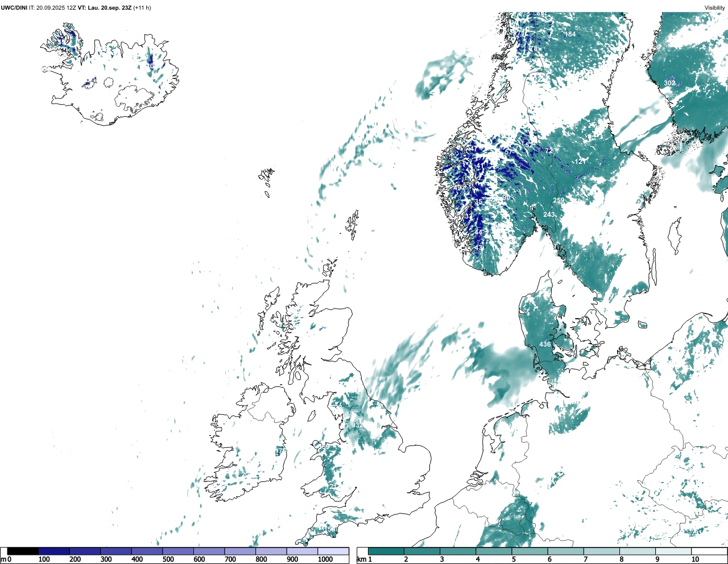The height and width of the screenshot is (564, 728).
Task: Click the 600–700 m legend swatch
Action: pyautogui.click(x=209, y=551)
